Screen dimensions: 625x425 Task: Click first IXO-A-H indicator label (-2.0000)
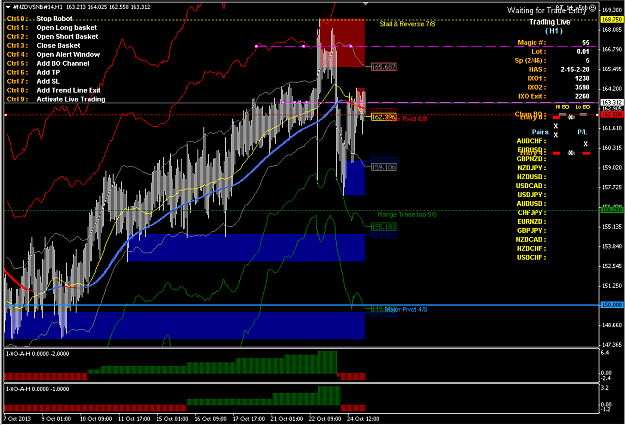click(x=37, y=354)
